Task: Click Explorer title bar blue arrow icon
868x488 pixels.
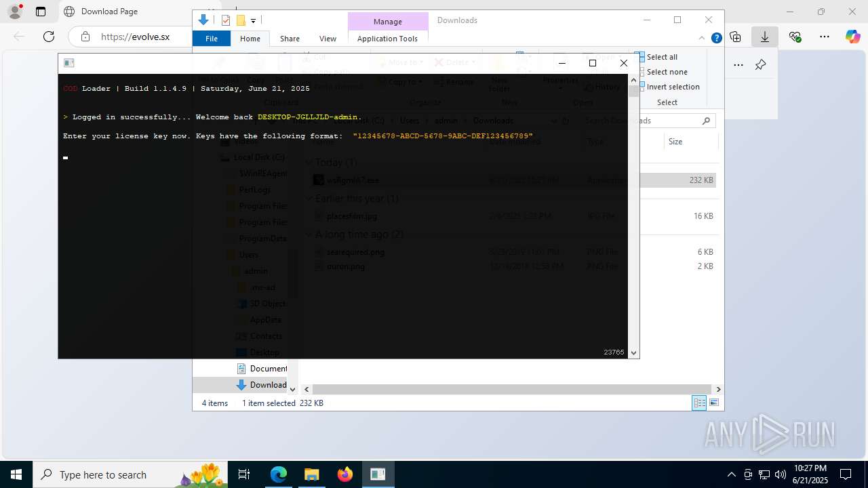Action: (x=203, y=20)
